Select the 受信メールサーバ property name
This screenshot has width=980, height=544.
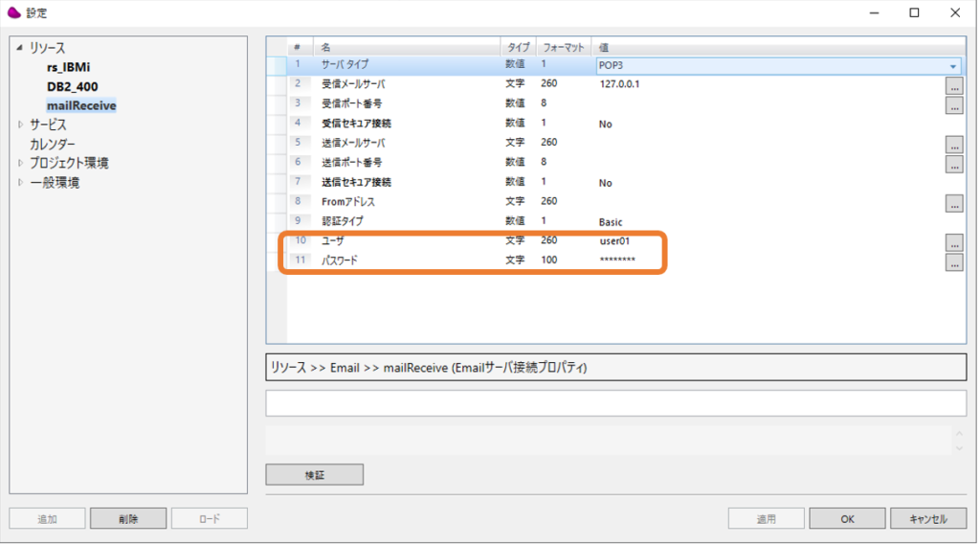(x=353, y=83)
